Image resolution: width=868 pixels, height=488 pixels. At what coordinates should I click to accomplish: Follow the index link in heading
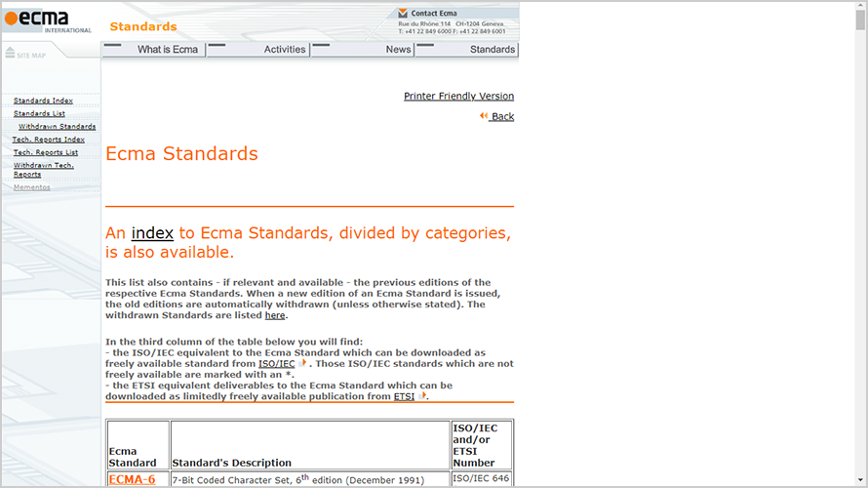click(152, 232)
